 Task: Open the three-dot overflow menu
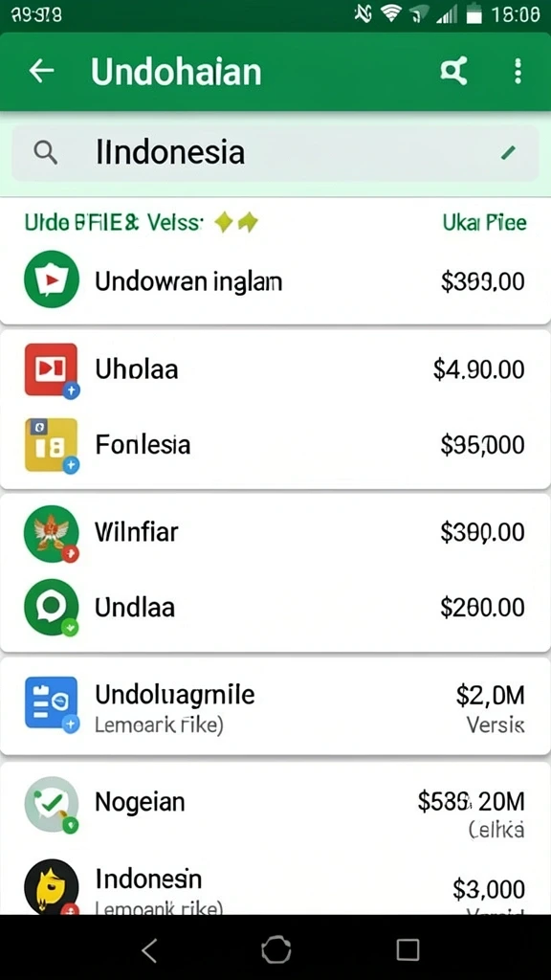pos(518,71)
